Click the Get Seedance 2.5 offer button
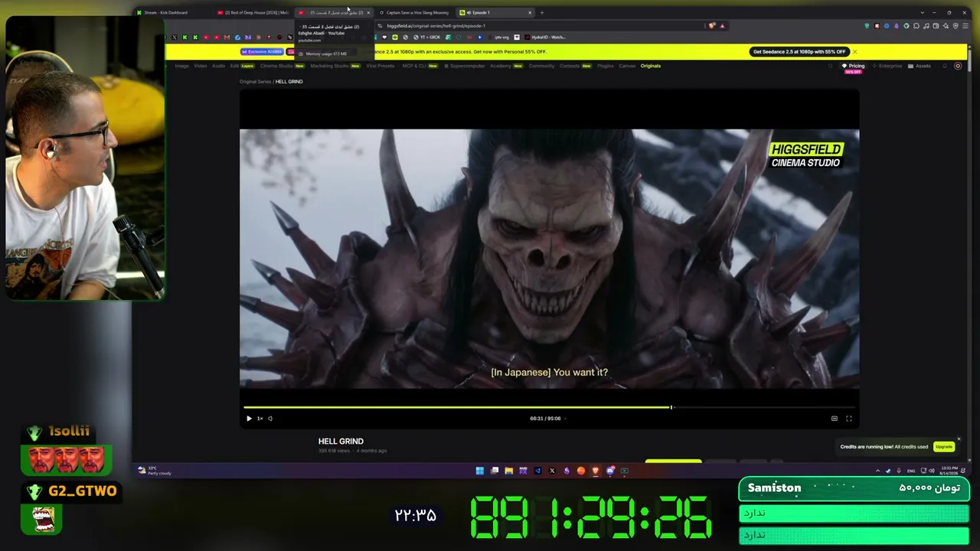This screenshot has height=551, width=980. pos(799,52)
